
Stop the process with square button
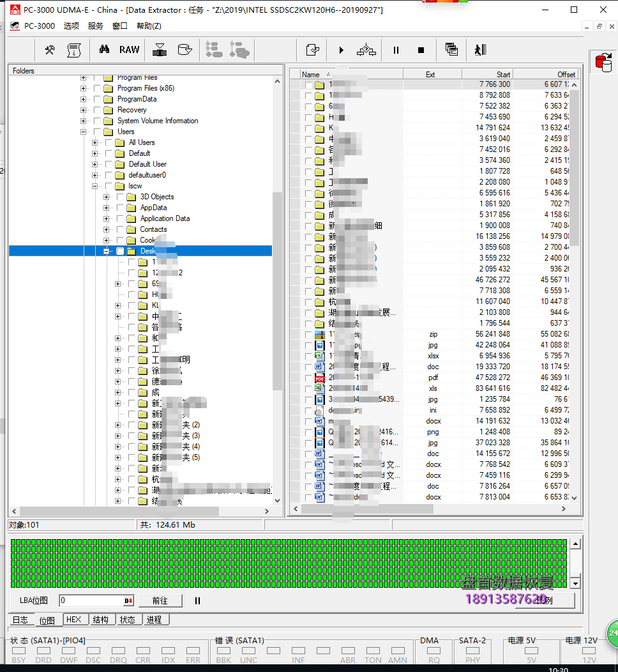[421, 50]
